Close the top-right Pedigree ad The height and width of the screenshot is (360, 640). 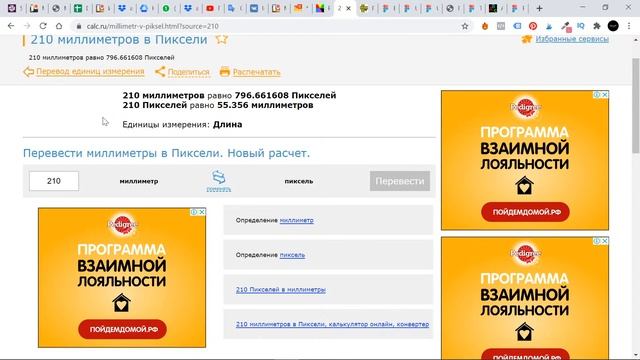coord(605,95)
